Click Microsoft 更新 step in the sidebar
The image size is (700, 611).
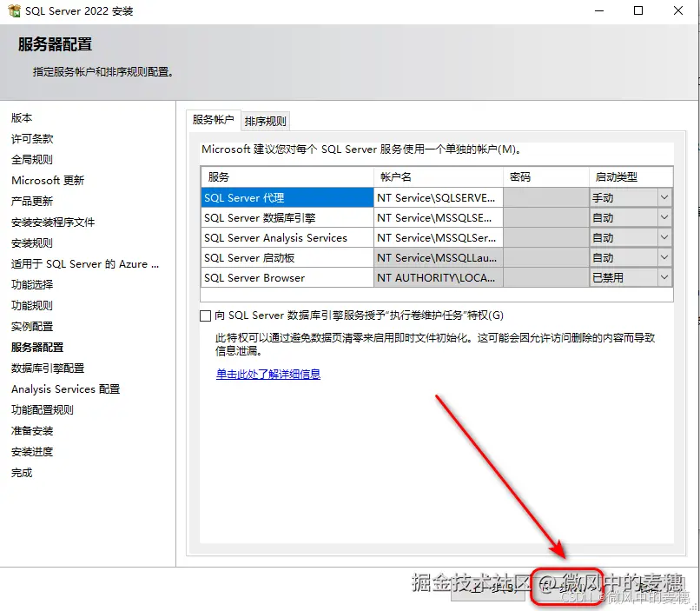(x=48, y=181)
